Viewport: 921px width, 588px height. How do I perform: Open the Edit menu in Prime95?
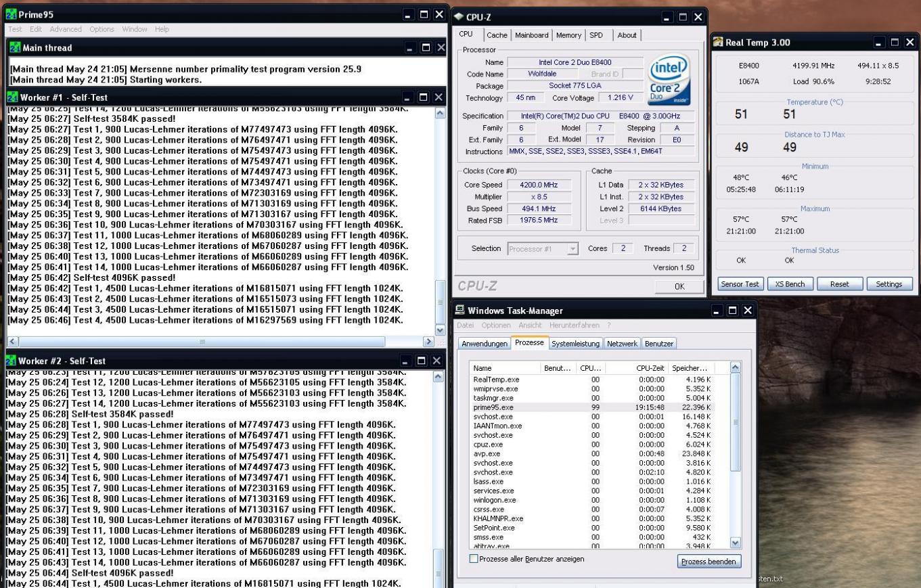click(36, 29)
